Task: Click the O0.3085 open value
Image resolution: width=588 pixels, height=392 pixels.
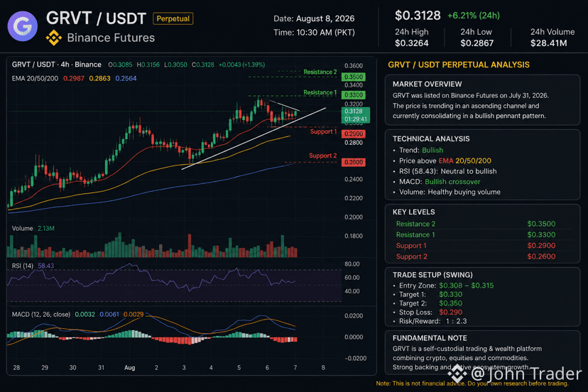Action: click(x=120, y=65)
